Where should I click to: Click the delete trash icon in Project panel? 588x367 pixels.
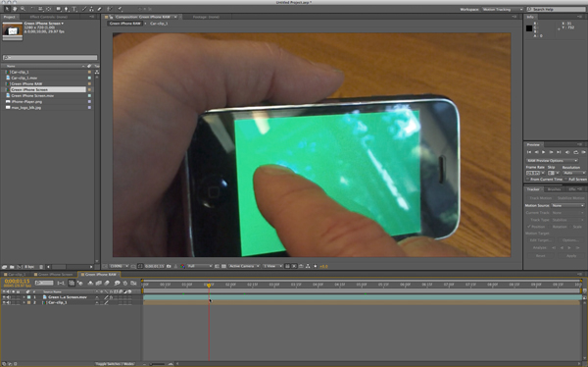click(x=41, y=267)
